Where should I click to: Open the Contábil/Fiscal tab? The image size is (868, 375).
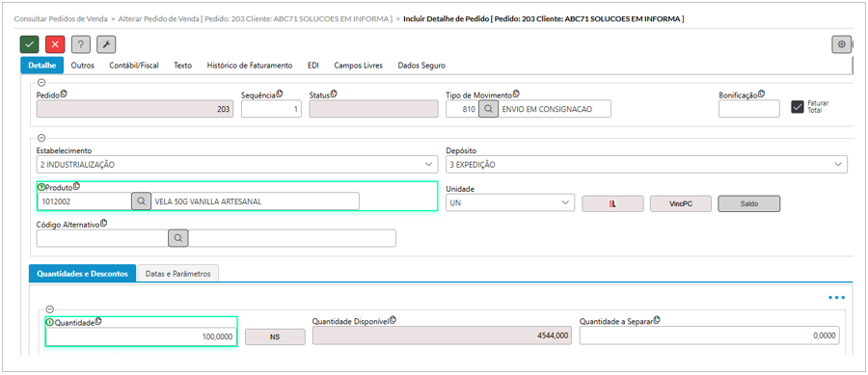coord(134,66)
